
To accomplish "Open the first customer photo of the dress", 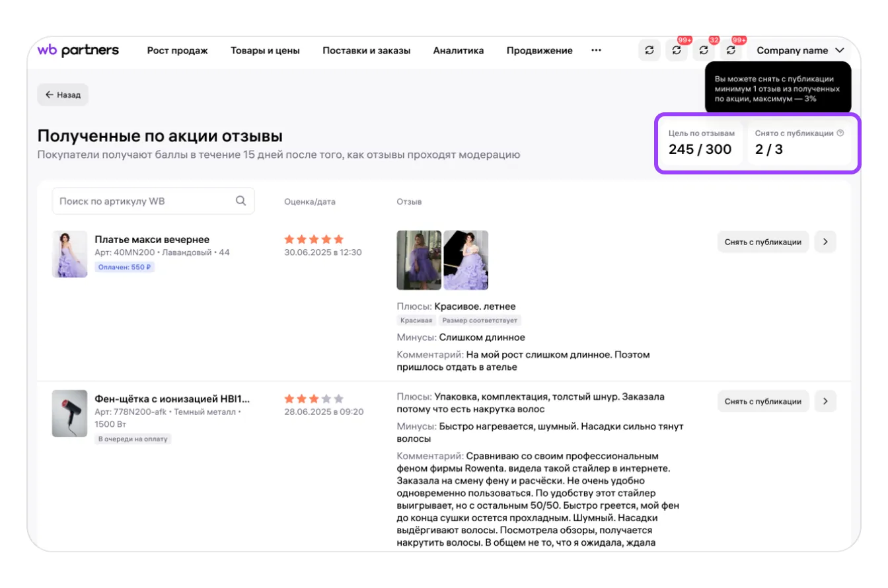I will click(x=418, y=260).
